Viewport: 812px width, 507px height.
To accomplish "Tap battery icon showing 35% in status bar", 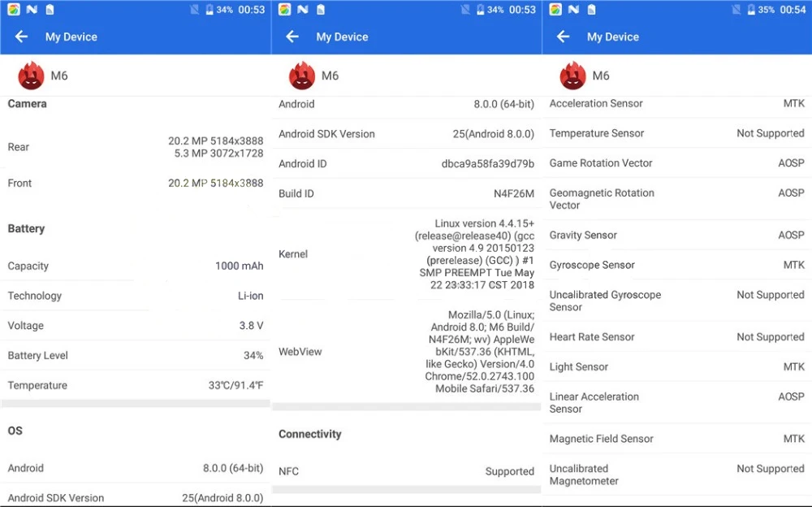I will (x=751, y=9).
